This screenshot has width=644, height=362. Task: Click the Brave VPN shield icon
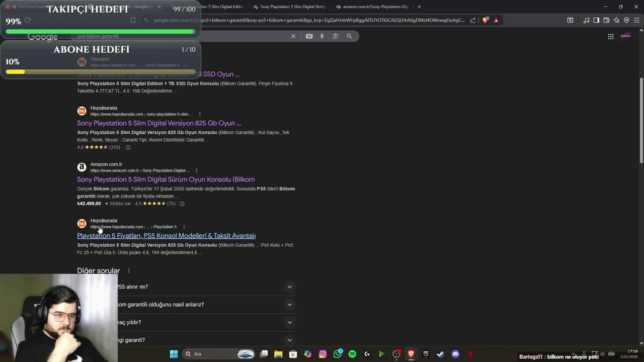626,20
